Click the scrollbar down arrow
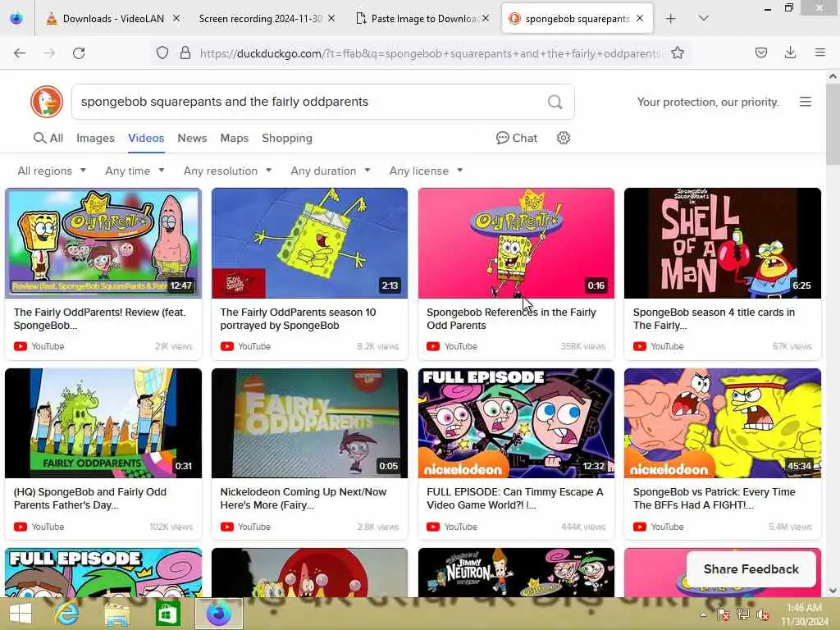 click(833, 591)
